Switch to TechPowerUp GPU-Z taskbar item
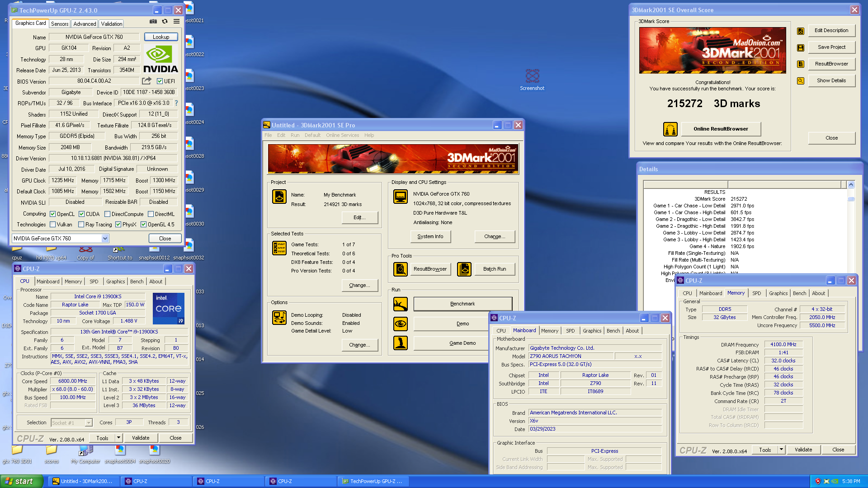This screenshot has width=868, height=488. point(373,481)
